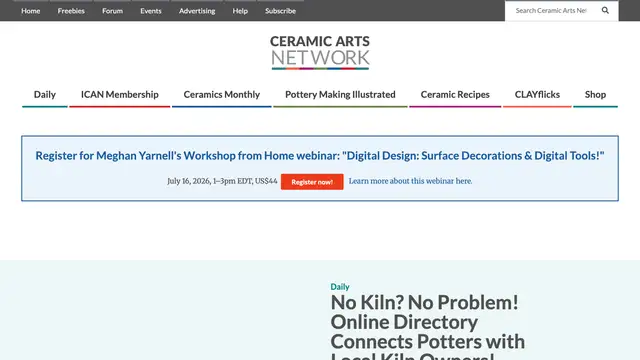This screenshot has height=360, width=640.
Task: Open the Events menu item
Action: pos(151,11)
